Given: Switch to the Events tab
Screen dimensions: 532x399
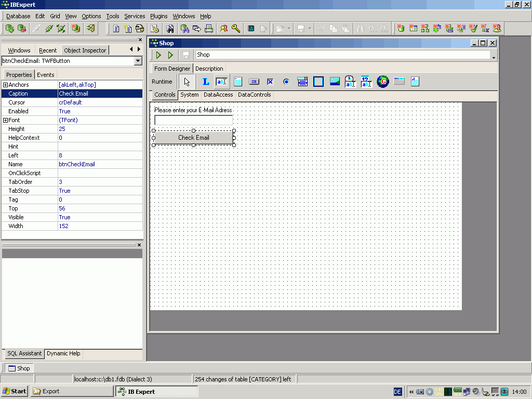Looking at the screenshot, I should tap(46, 75).
